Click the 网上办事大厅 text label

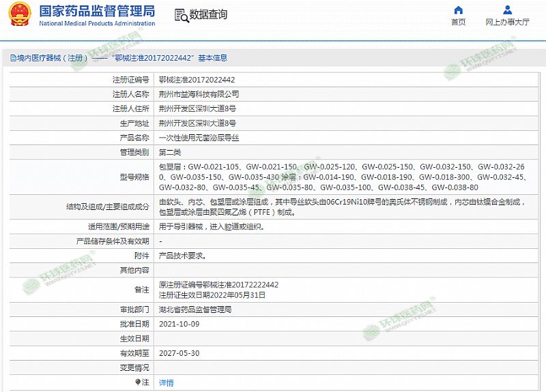[507, 22]
